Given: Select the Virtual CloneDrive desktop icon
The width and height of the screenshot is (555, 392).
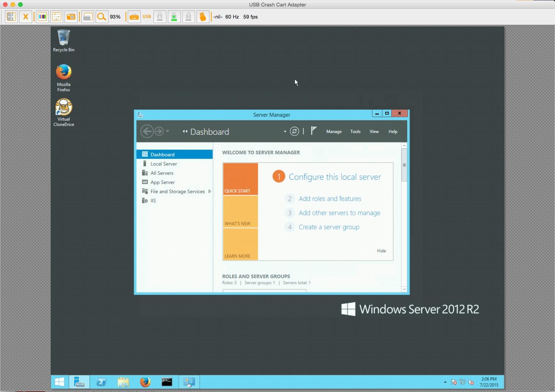Looking at the screenshot, I should (64, 113).
